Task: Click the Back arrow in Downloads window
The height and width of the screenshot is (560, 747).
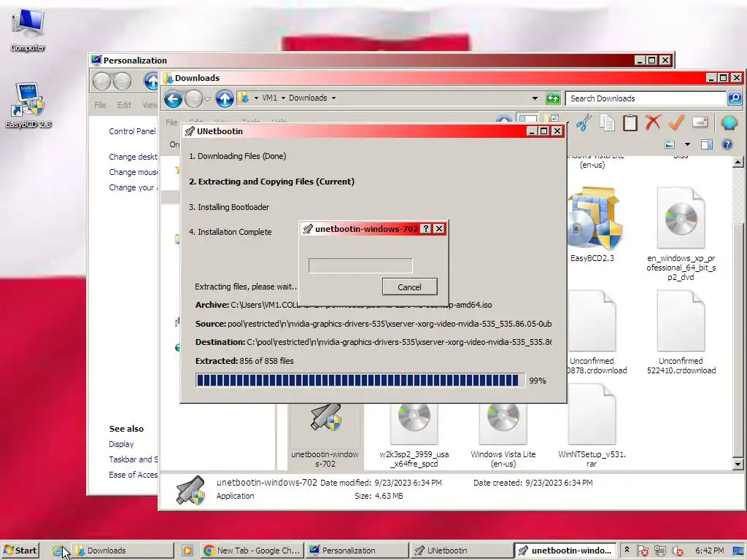Action: coord(173,98)
